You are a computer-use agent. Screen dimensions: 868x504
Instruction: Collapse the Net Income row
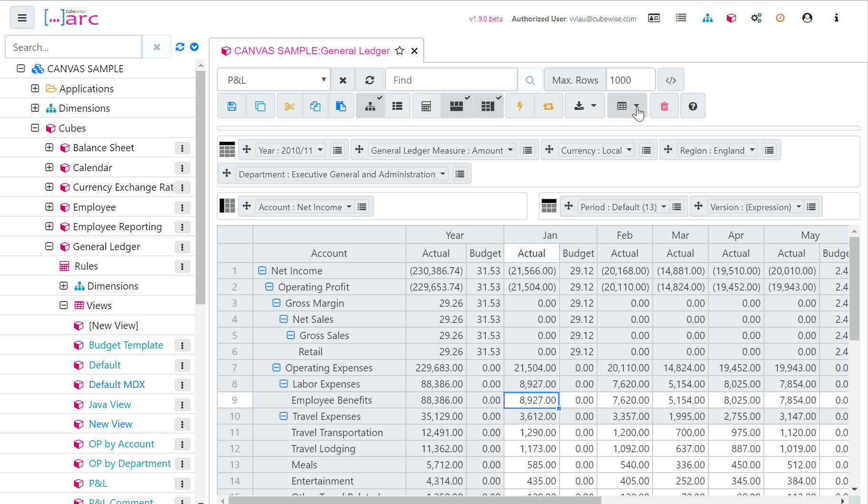point(262,271)
